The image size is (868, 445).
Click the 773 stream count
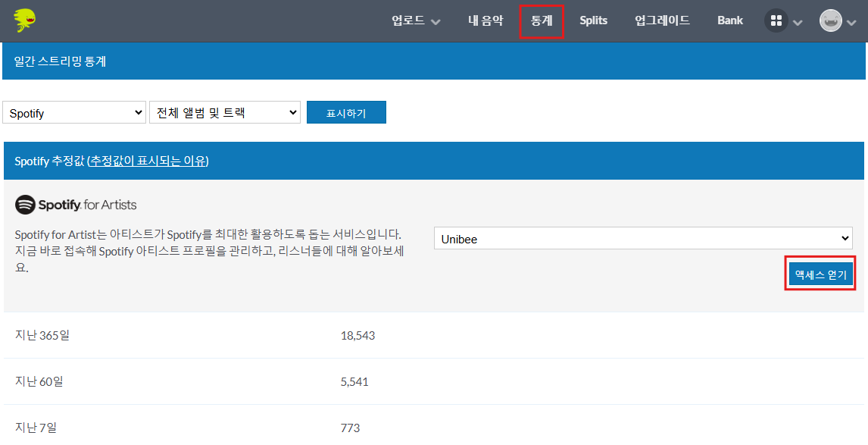(x=350, y=428)
